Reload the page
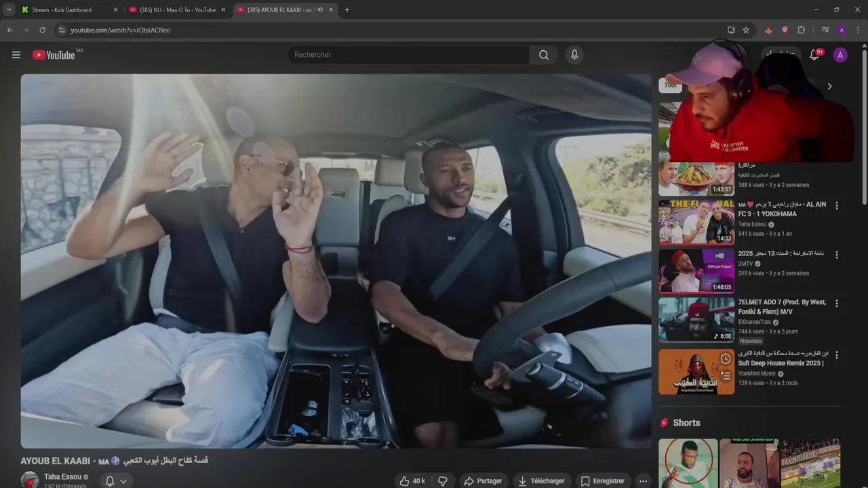Screen dimensions: 868x488 point(42,30)
